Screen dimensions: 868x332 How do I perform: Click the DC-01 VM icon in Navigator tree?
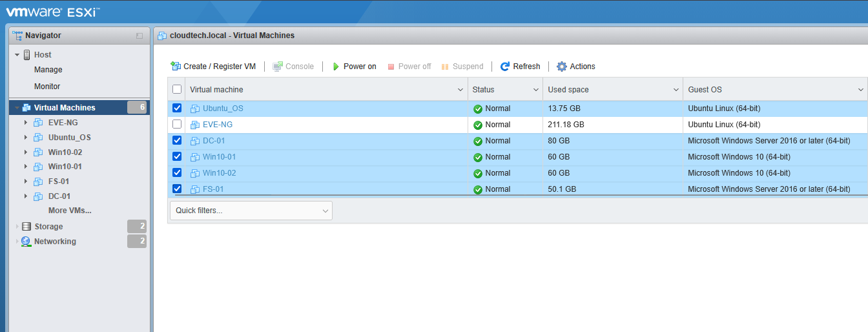click(38, 196)
